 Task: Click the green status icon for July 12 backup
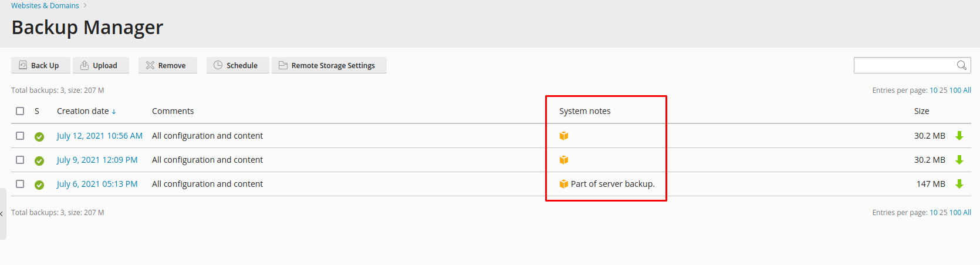point(39,136)
